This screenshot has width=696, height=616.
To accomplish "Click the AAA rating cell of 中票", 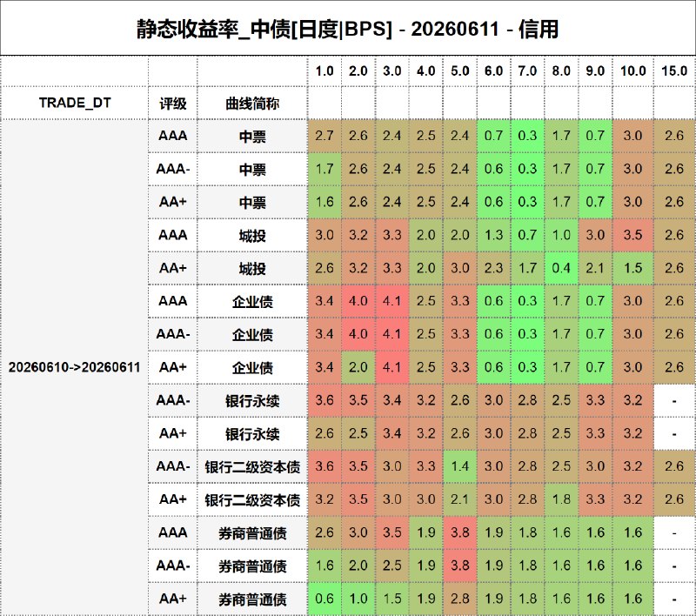I will (x=172, y=136).
